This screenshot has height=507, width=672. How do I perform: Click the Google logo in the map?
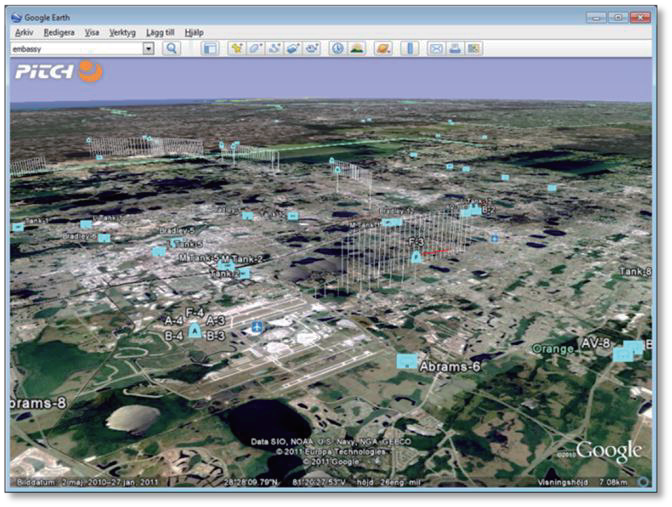click(x=609, y=451)
